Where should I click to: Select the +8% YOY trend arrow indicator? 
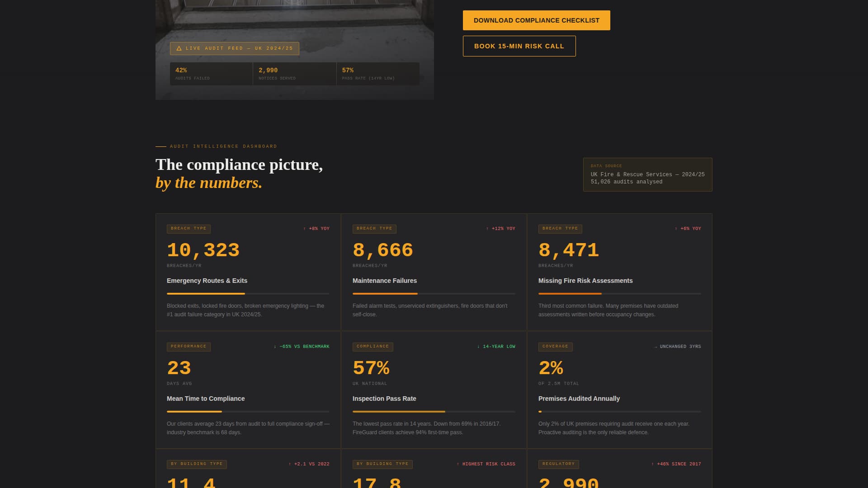[x=304, y=229]
